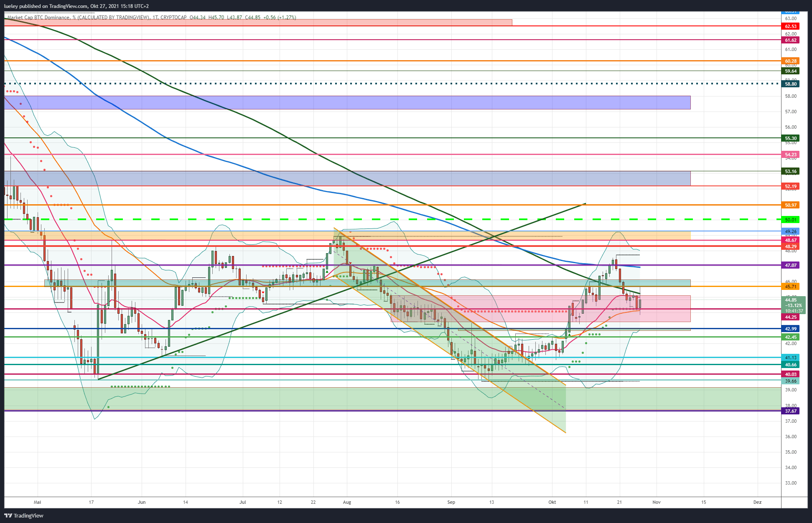Select the purple 47.07 price label
Screen dimensions: 812x523
(790, 265)
